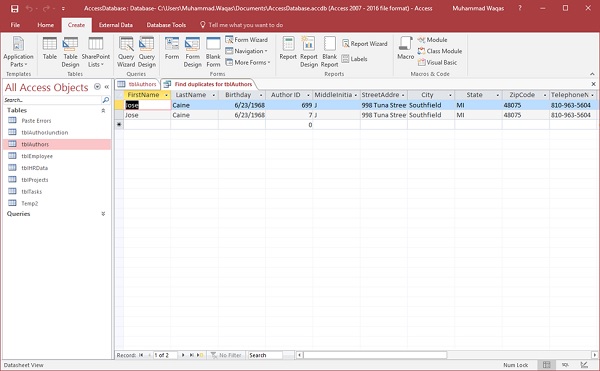The height and width of the screenshot is (371, 600).
Task: Create a new Macro
Action: [406, 48]
